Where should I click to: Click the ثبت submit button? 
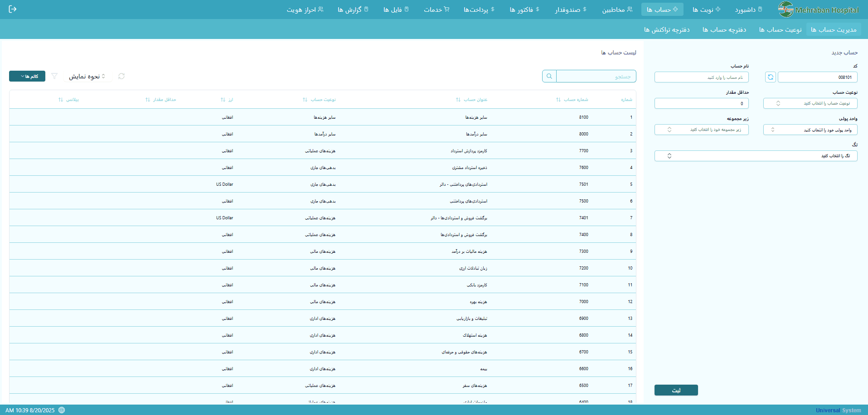[x=676, y=390]
